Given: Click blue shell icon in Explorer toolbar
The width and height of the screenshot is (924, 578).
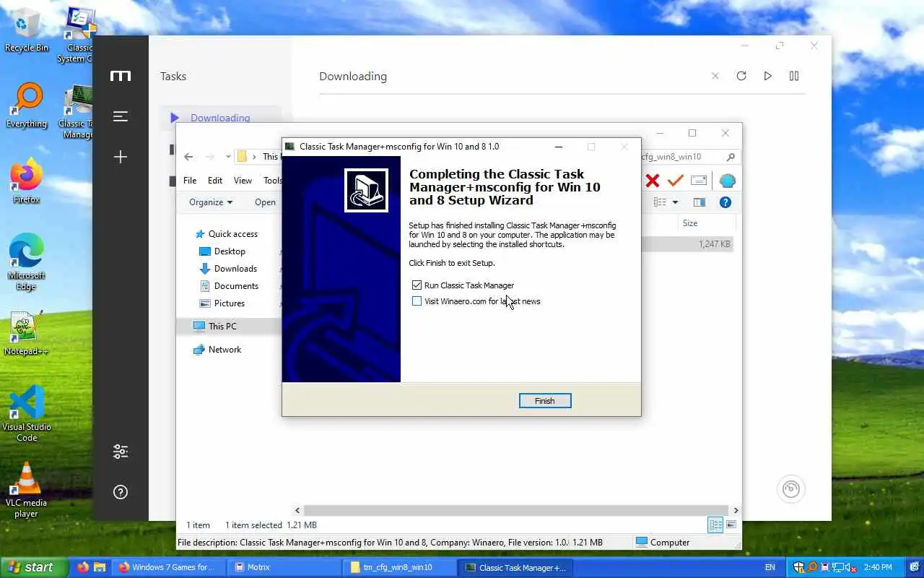Looking at the screenshot, I should (x=728, y=181).
